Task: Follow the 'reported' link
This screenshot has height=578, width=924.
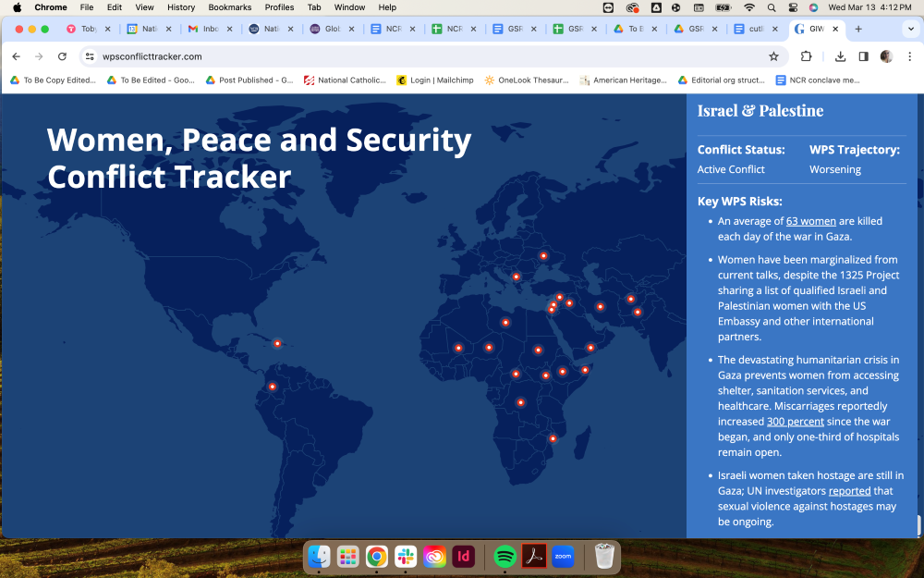Action: click(849, 491)
